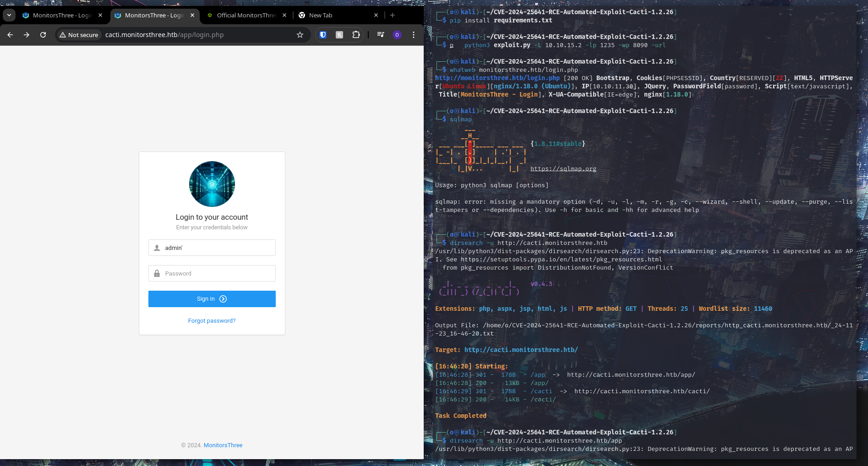Open the Extensions puzzle menu
Image resolution: width=868 pixels, height=466 pixels.
pyautogui.click(x=356, y=35)
